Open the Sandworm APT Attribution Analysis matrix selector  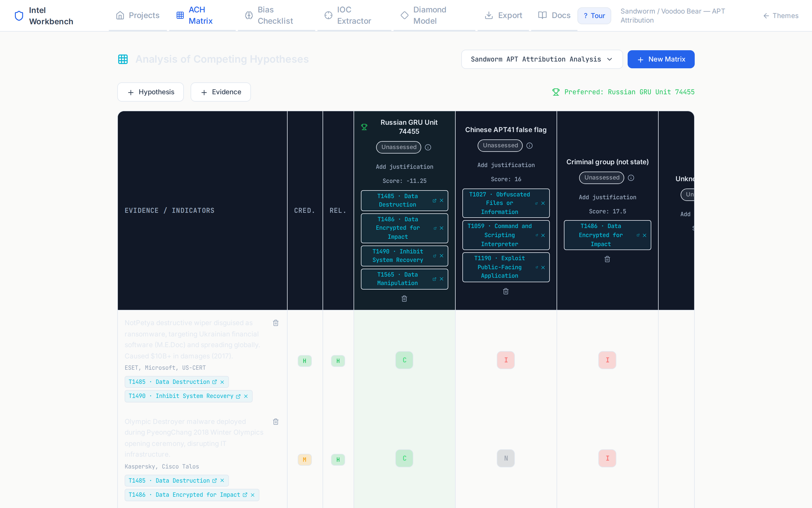click(x=542, y=60)
